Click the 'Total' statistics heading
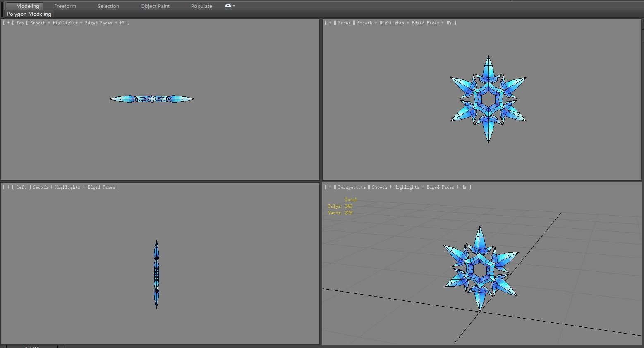Image resolution: width=644 pixels, height=348 pixels. [x=350, y=199]
